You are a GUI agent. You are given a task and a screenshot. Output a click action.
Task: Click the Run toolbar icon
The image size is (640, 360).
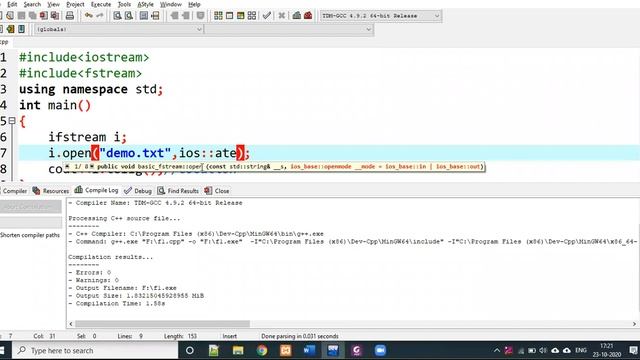point(229,16)
